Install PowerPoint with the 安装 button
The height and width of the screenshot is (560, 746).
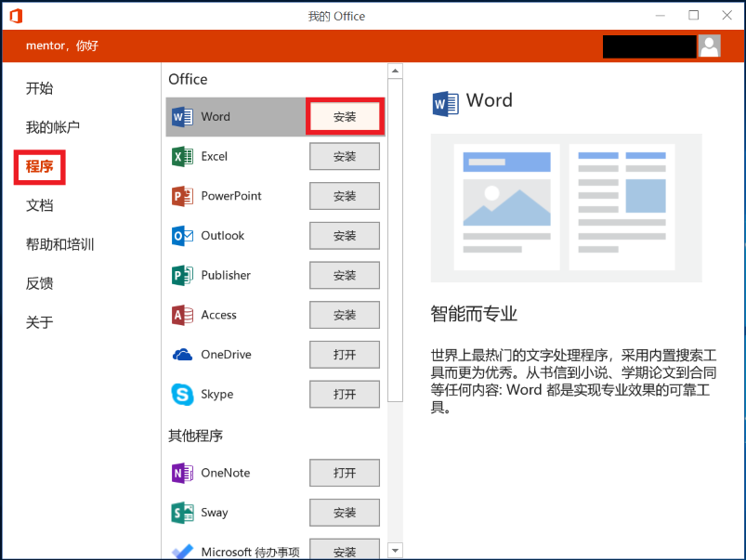coord(345,196)
